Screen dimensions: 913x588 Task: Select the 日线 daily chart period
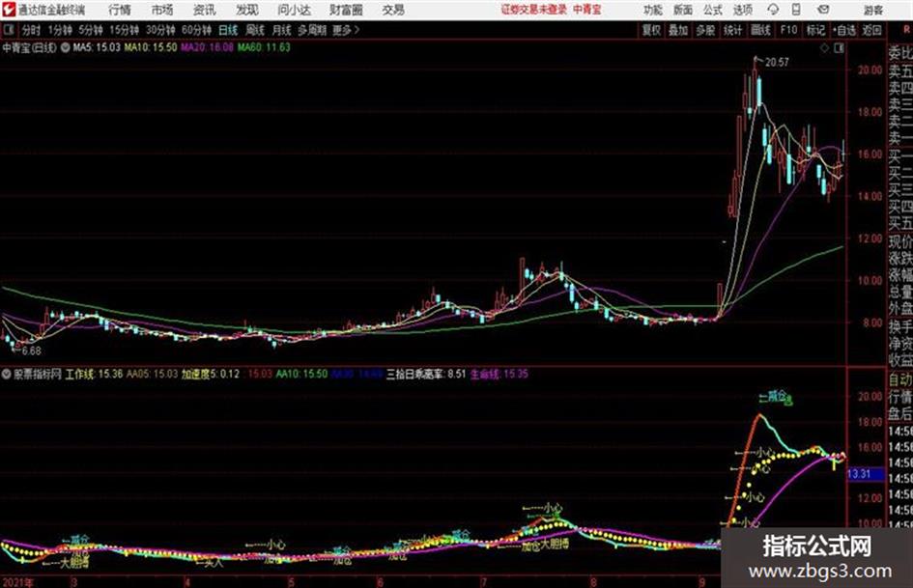228,30
